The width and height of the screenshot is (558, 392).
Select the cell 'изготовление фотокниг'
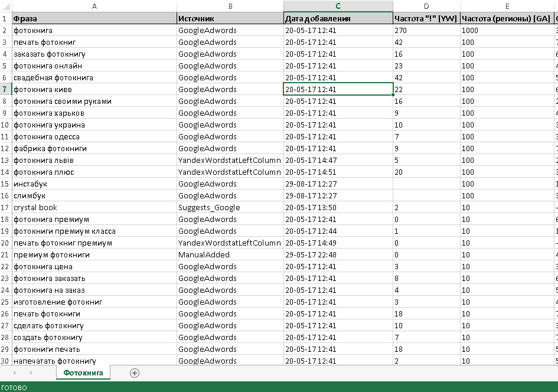[x=94, y=302]
